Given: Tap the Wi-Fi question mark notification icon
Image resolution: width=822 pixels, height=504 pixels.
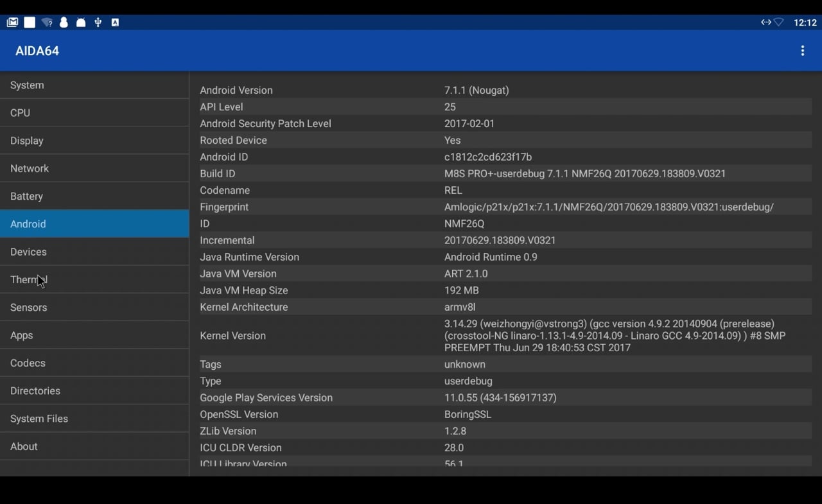Looking at the screenshot, I should tap(47, 22).
